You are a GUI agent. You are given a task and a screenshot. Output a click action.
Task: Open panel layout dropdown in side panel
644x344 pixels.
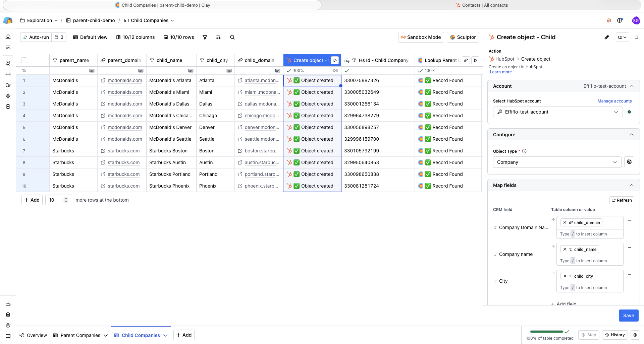pyautogui.click(x=622, y=37)
